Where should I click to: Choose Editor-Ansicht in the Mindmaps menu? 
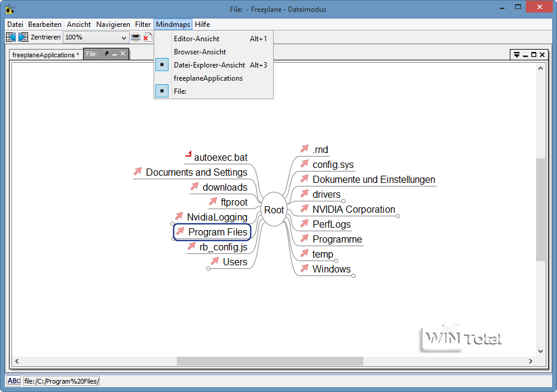pos(214,39)
